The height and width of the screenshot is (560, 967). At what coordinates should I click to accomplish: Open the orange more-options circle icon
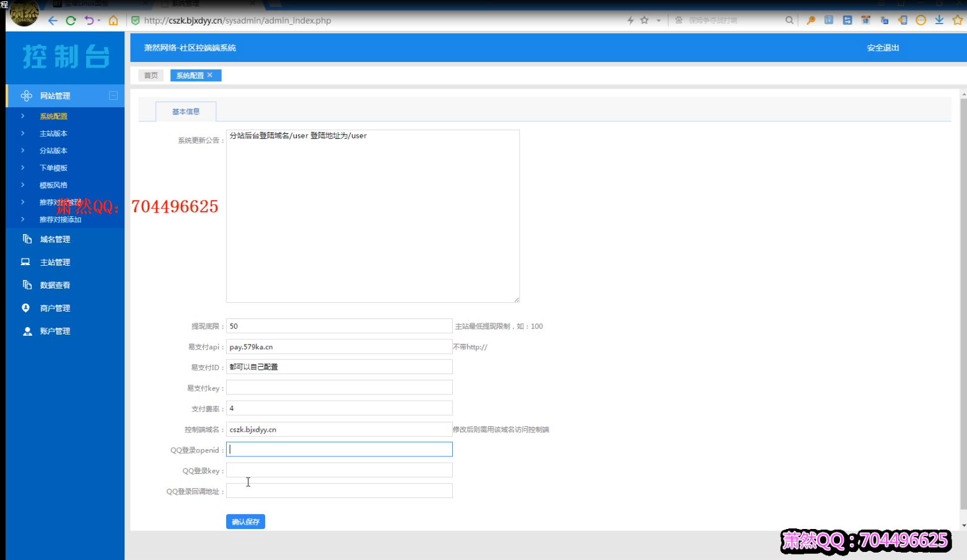tap(921, 20)
